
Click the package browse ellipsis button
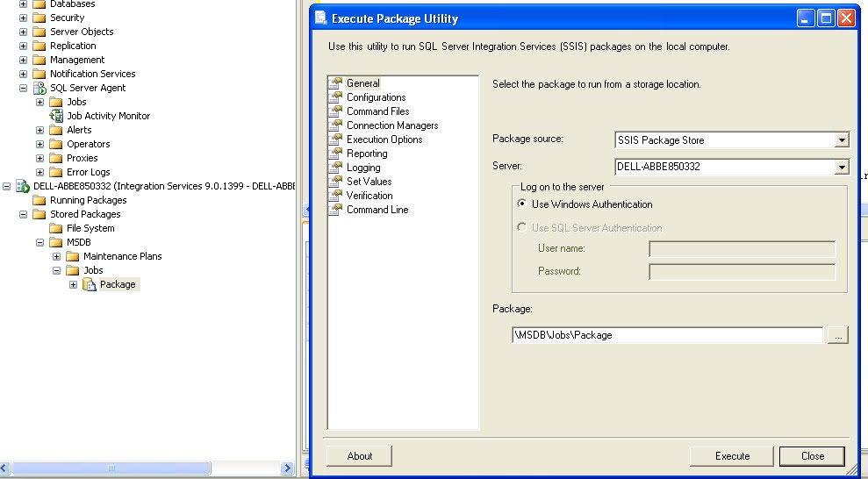838,335
